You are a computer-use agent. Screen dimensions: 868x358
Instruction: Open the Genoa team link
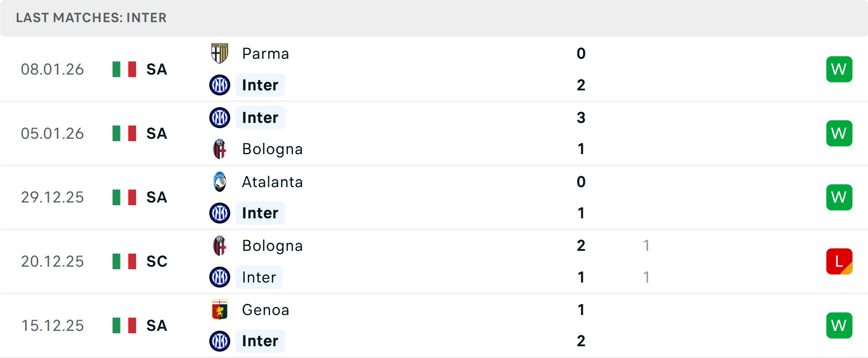265,310
